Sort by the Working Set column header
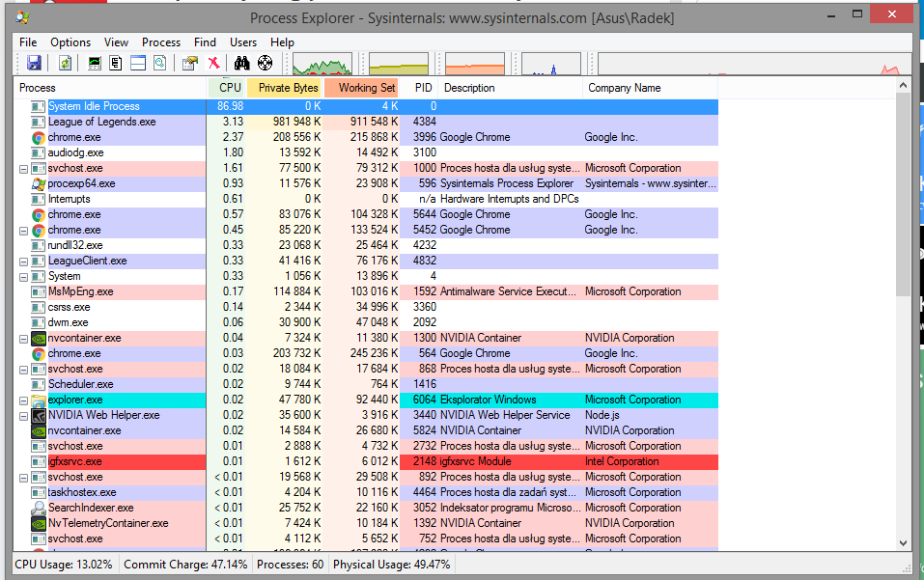This screenshot has width=924, height=580. point(361,88)
